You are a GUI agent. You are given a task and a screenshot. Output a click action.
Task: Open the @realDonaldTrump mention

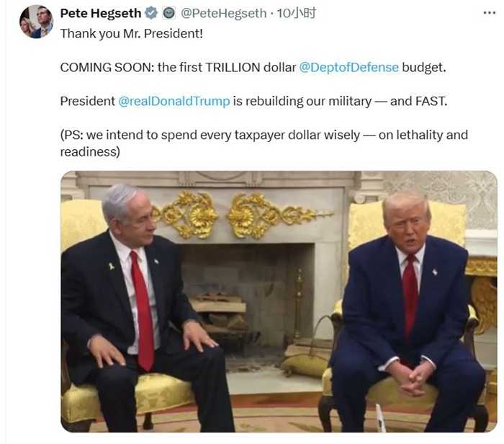tap(174, 102)
